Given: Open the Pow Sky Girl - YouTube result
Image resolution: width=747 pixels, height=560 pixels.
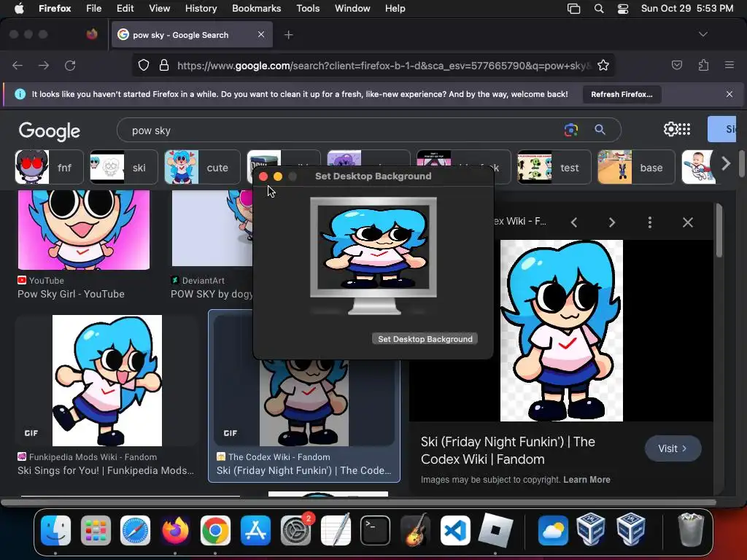Looking at the screenshot, I should (71, 294).
